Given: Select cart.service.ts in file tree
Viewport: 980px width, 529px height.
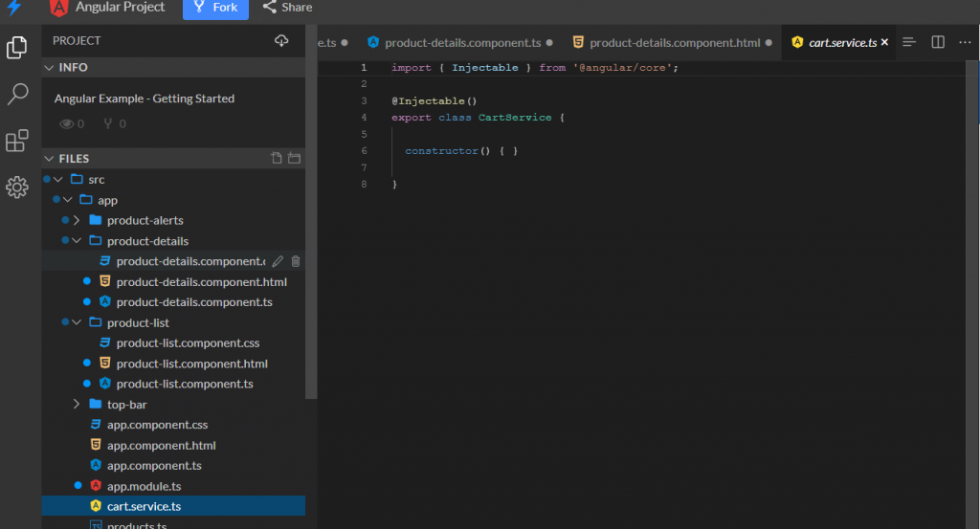Looking at the screenshot, I should [174, 506].
